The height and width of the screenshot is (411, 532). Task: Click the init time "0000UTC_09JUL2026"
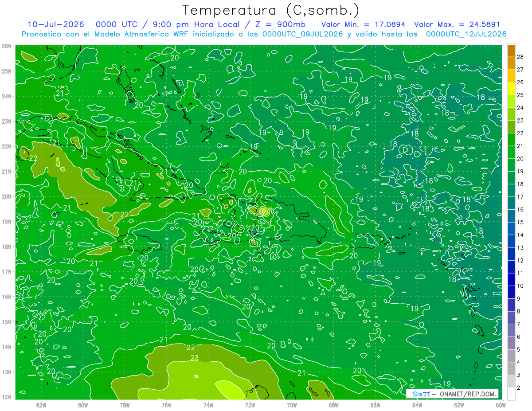pos(303,34)
